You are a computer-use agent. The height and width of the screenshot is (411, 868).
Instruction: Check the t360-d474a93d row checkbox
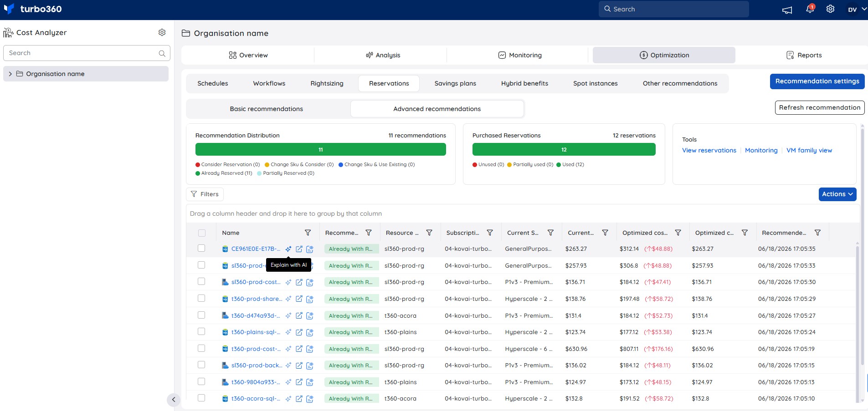[x=201, y=315]
